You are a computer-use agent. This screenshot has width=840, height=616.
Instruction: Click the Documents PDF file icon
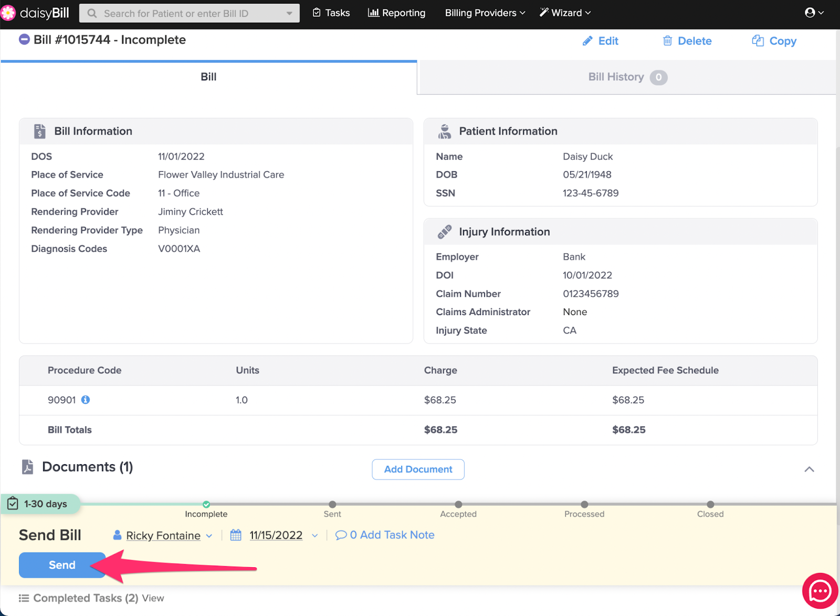click(27, 467)
